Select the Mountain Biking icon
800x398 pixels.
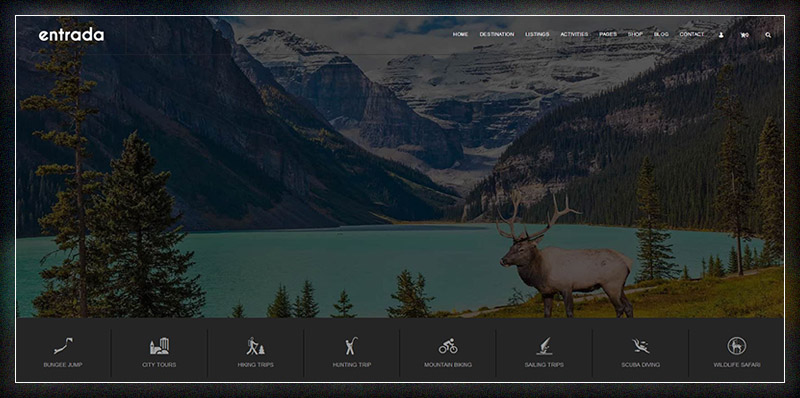tap(448, 346)
